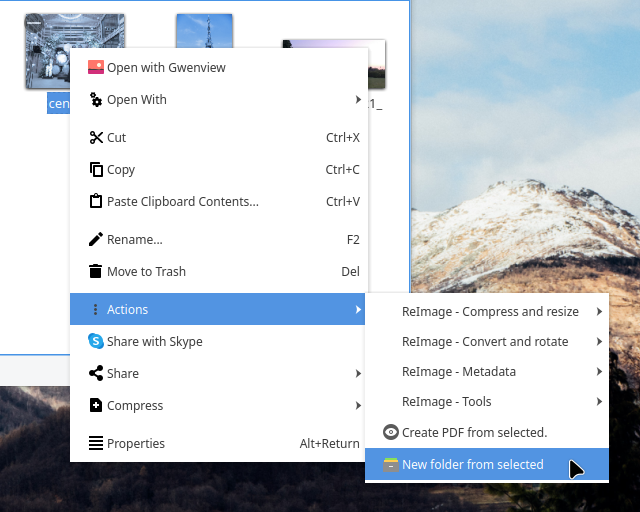Click the pencil Rename icon

[x=96, y=239]
